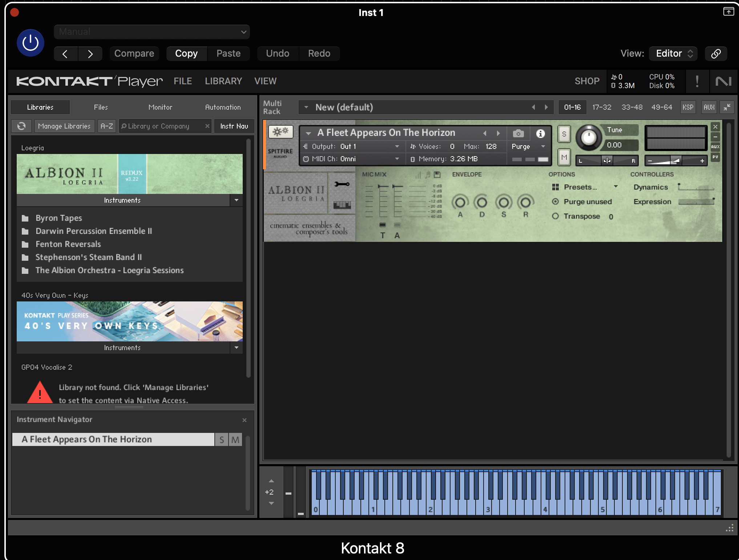Expand 40's Very Own Keys Instruments arrow
Viewport: 739px width, 560px height.
237,348
